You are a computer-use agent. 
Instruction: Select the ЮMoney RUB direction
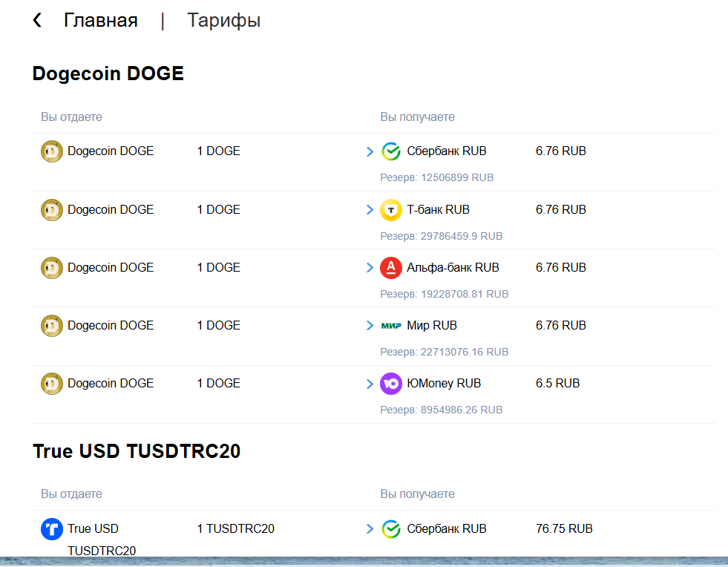(444, 384)
